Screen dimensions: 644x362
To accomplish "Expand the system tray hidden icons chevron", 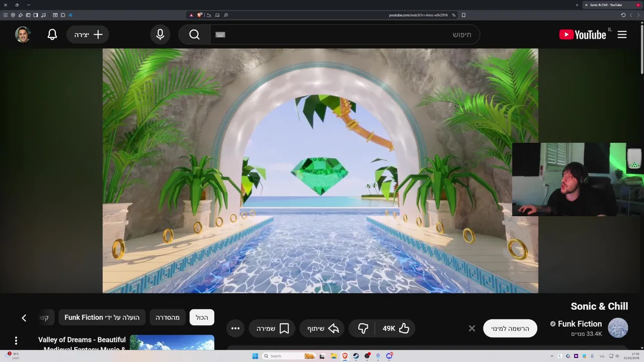I will click(552, 356).
